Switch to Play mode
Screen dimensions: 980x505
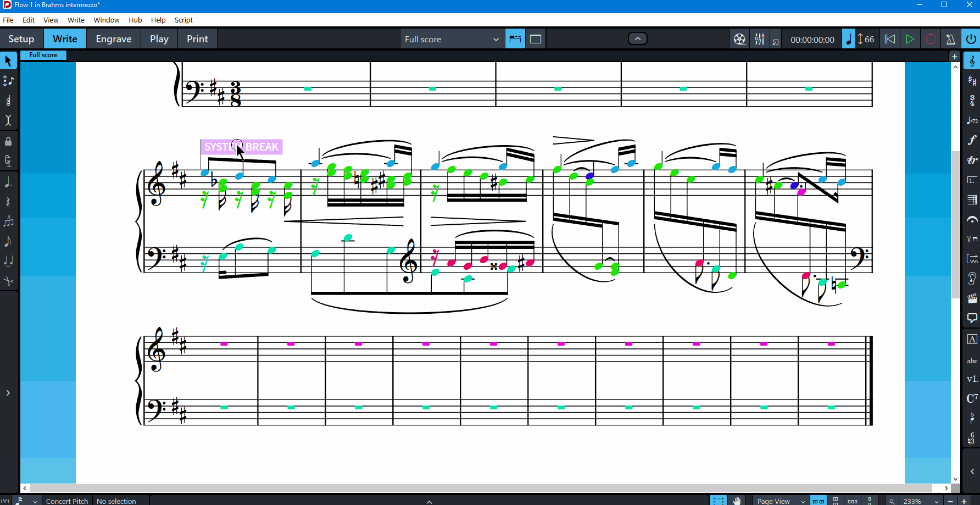[159, 39]
